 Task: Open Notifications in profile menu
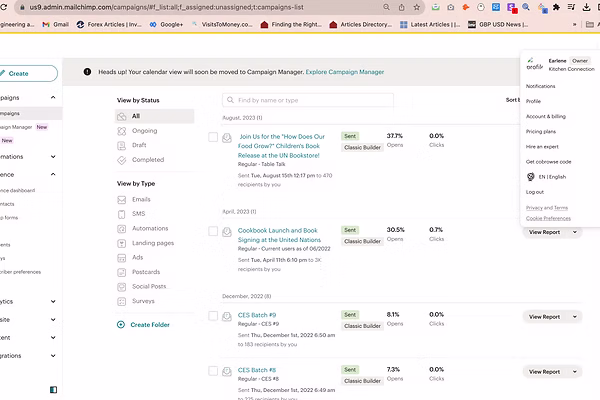tap(540, 86)
